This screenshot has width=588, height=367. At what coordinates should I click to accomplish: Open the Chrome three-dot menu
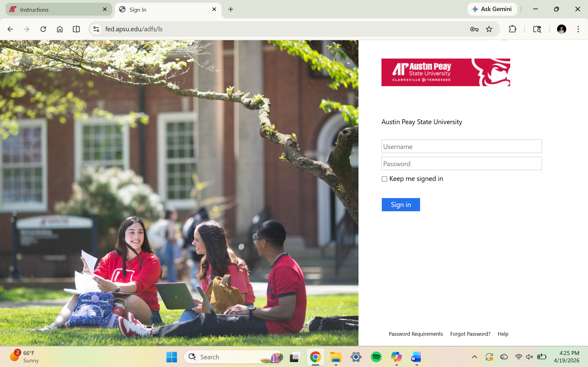point(578,29)
